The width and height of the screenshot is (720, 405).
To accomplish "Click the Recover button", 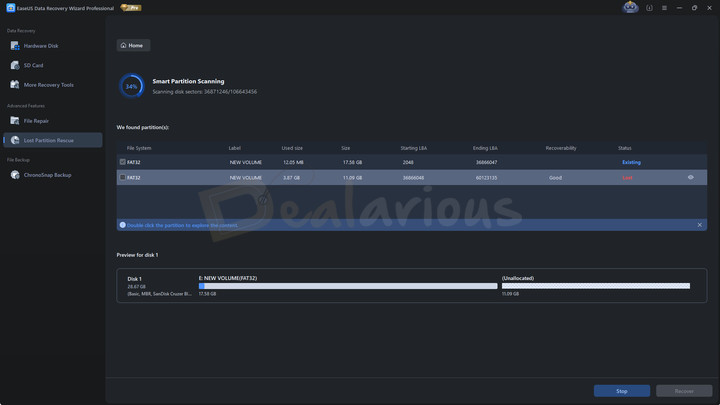I will (684, 391).
